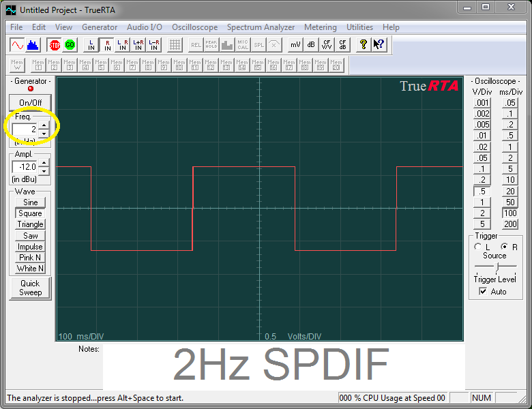The image size is (532, 409).
Task: Open the File menu
Action: pos(16,27)
